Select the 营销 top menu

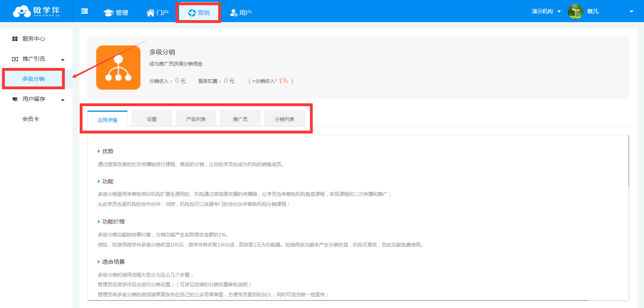pyautogui.click(x=199, y=12)
